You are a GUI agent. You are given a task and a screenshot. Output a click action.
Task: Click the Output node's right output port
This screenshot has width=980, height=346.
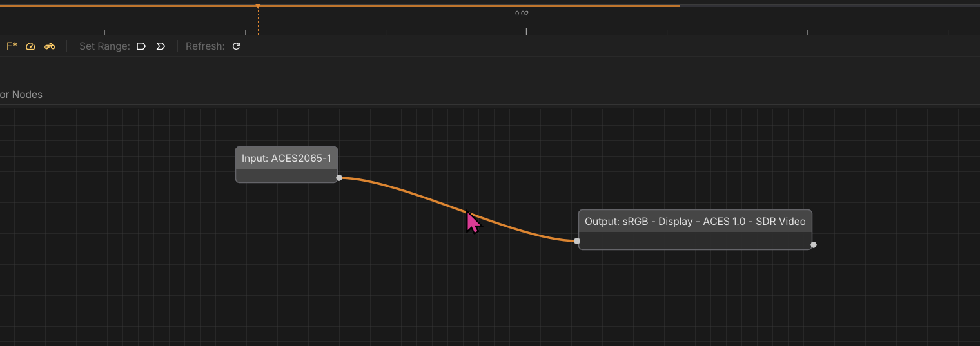tap(814, 245)
